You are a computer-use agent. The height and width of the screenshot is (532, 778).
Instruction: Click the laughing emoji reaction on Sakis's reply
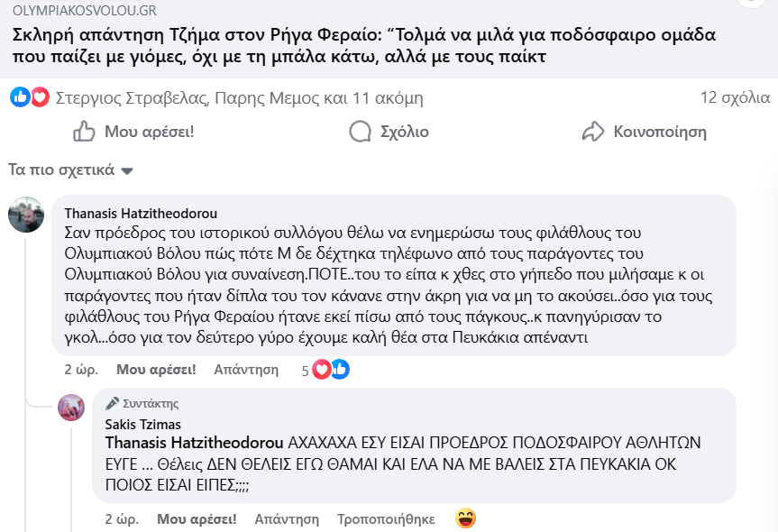point(465,518)
